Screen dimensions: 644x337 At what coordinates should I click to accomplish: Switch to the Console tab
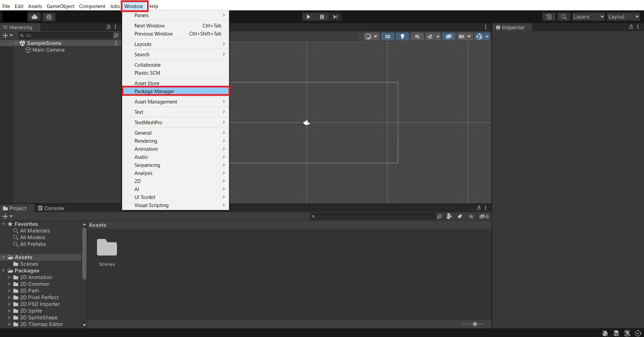point(51,208)
